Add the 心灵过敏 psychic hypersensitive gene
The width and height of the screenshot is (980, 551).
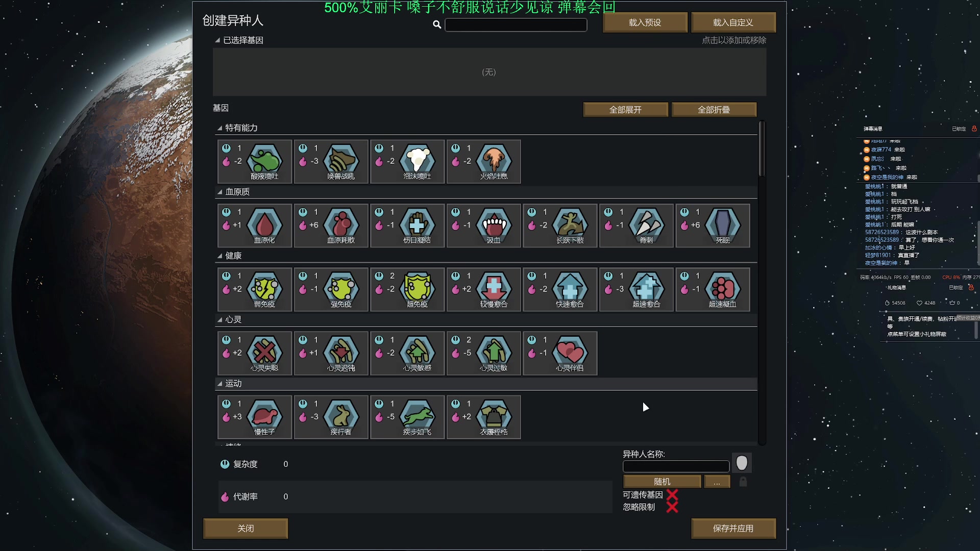coord(483,353)
